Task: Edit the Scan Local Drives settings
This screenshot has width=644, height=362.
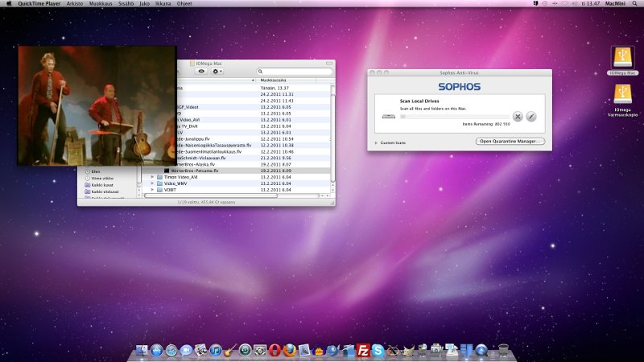Action: [x=531, y=117]
